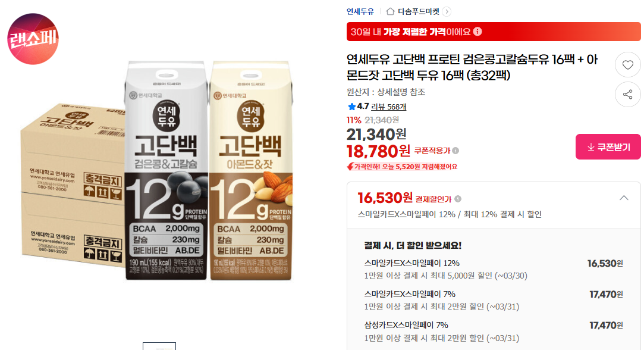The height and width of the screenshot is (350, 644).
Task: Click the 랜쇼페 round badge logo
Action: [x=33, y=39]
